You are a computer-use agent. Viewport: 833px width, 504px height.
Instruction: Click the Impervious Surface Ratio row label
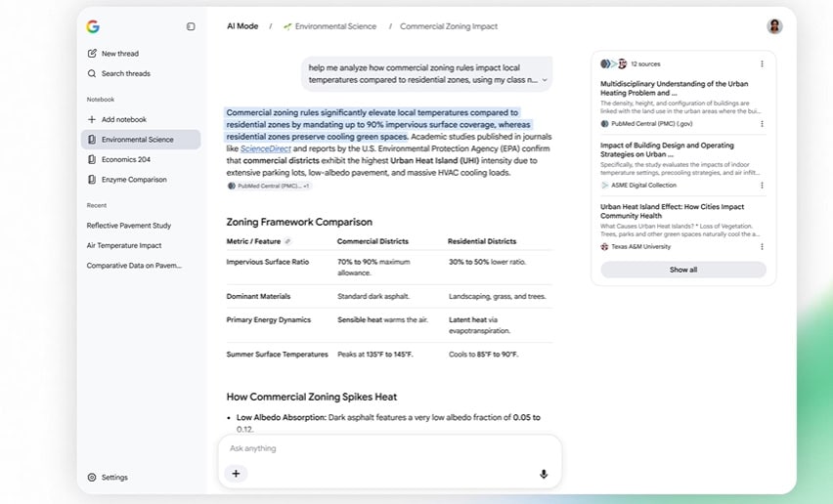pyautogui.click(x=268, y=262)
